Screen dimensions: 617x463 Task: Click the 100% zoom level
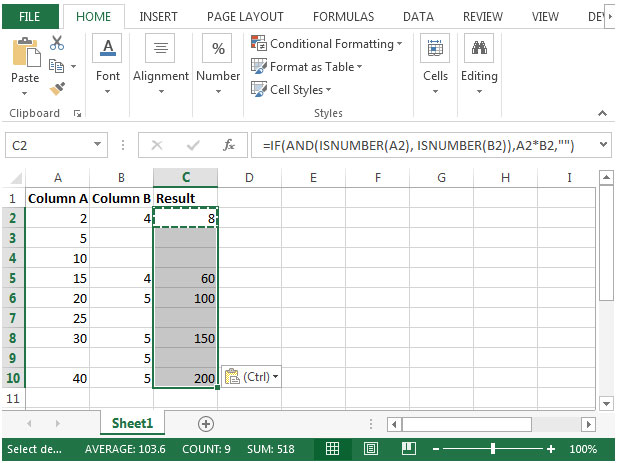pyautogui.click(x=583, y=449)
